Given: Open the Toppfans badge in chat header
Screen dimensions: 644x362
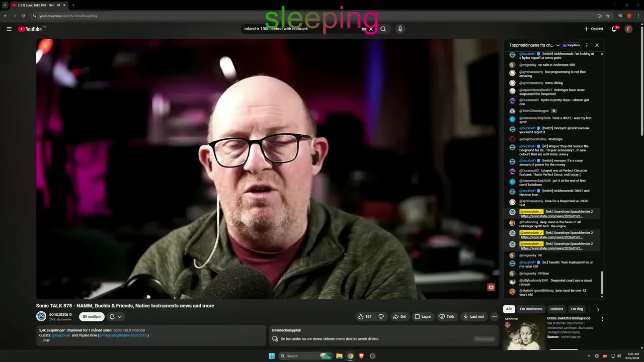Looking at the screenshot, I should pos(572,45).
